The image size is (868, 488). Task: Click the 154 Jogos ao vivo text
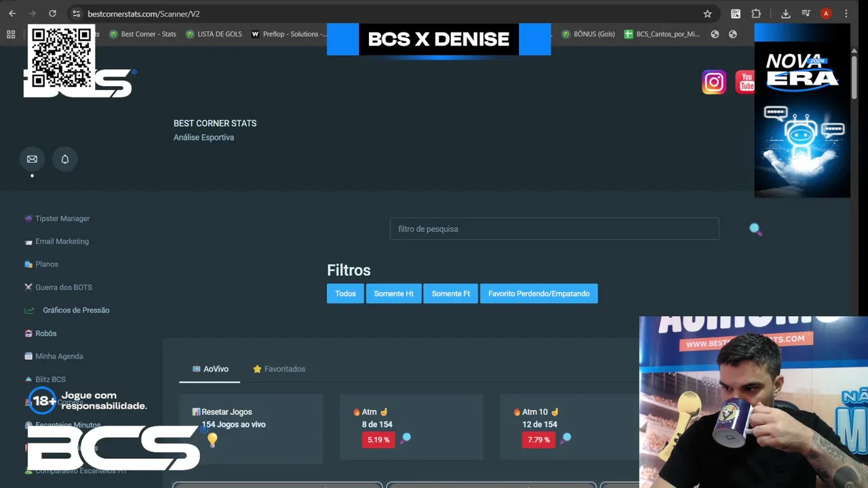point(233,425)
